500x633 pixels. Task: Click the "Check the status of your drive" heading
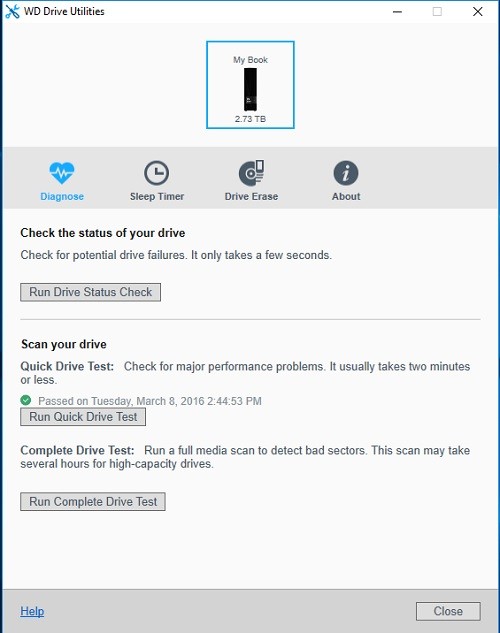[x=103, y=233]
